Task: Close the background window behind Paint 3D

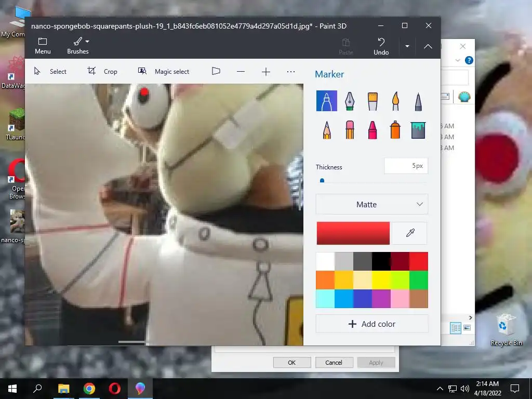Action: pyautogui.click(x=463, y=46)
